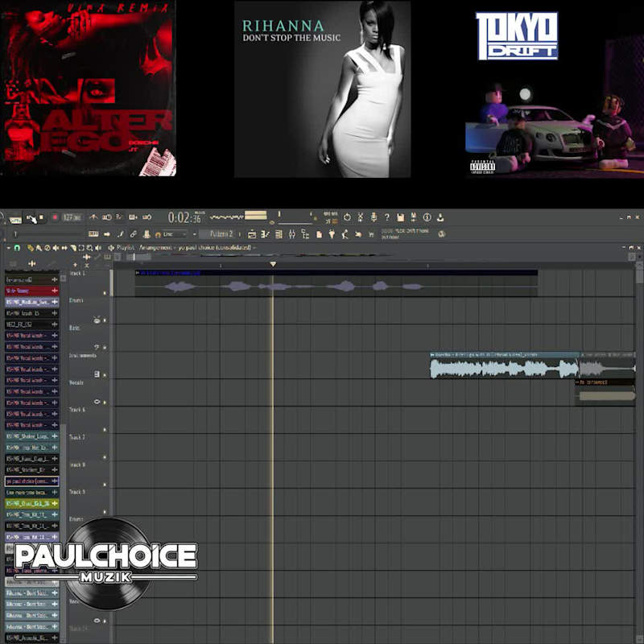Open the Piano roll view icon
The image size is (644, 644).
point(266,234)
